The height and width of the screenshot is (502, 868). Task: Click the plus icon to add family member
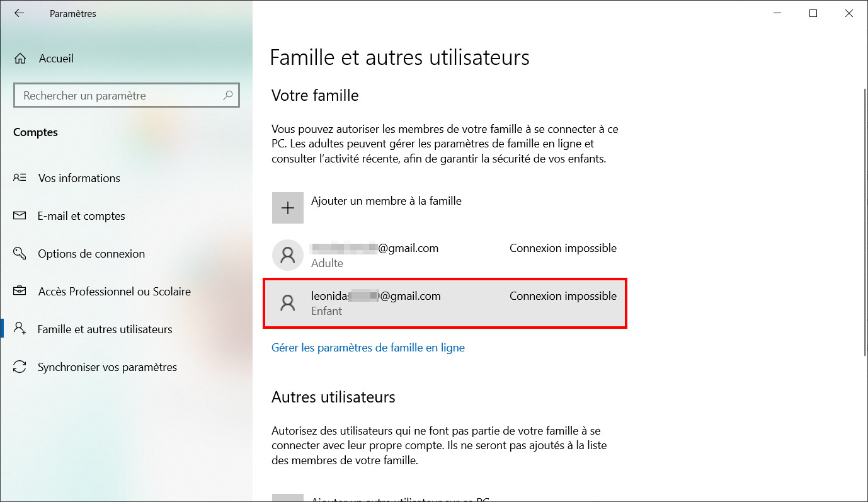(x=288, y=208)
